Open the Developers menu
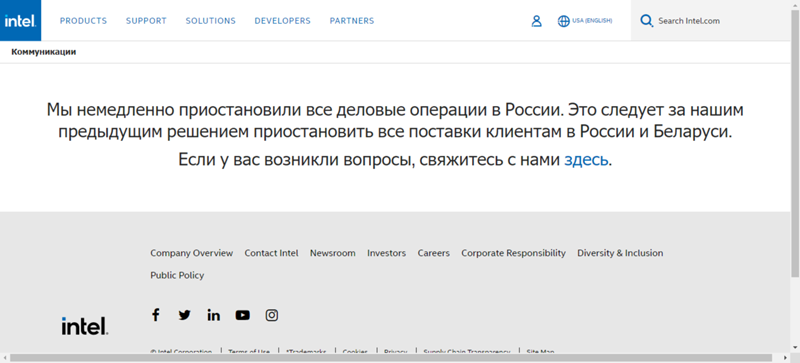This screenshot has height=363, width=800. coord(282,21)
